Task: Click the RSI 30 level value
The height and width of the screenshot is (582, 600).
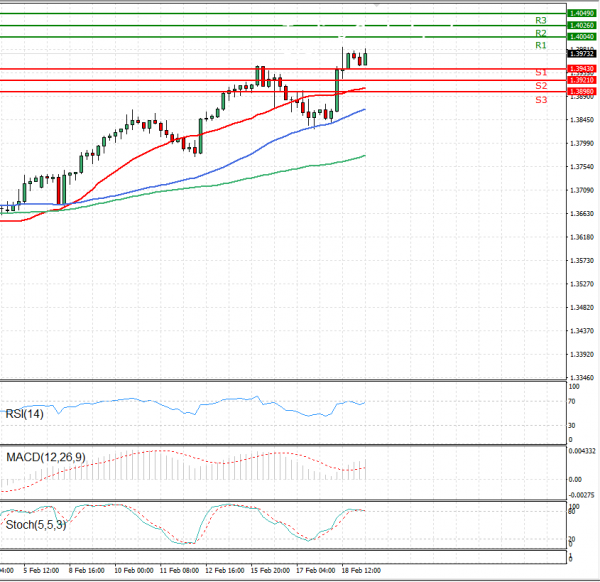Action: 572,425
